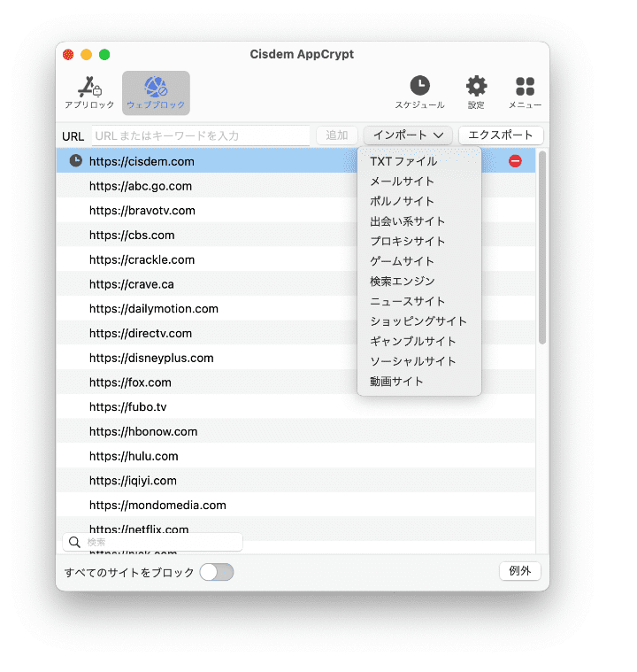Image resolution: width=637 pixels, height=672 pixels.
Task: Select the https://dailymotion.com row
Action: (x=295, y=309)
